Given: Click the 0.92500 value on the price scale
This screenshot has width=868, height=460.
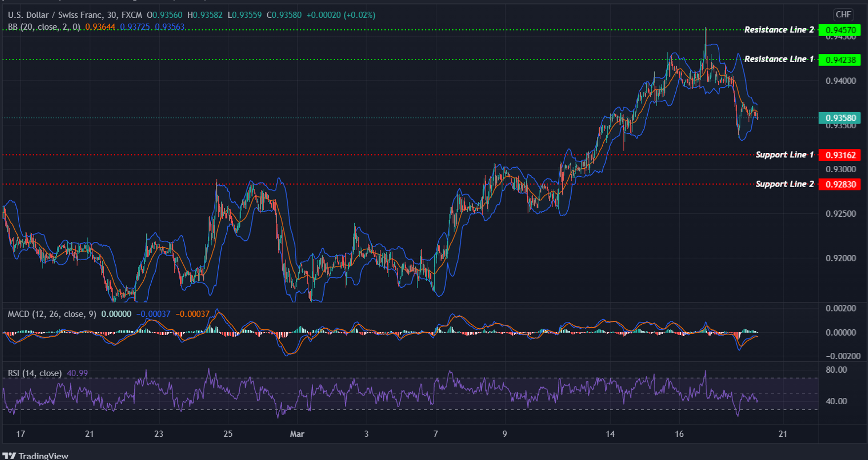Looking at the screenshot, I should point(840,213).
